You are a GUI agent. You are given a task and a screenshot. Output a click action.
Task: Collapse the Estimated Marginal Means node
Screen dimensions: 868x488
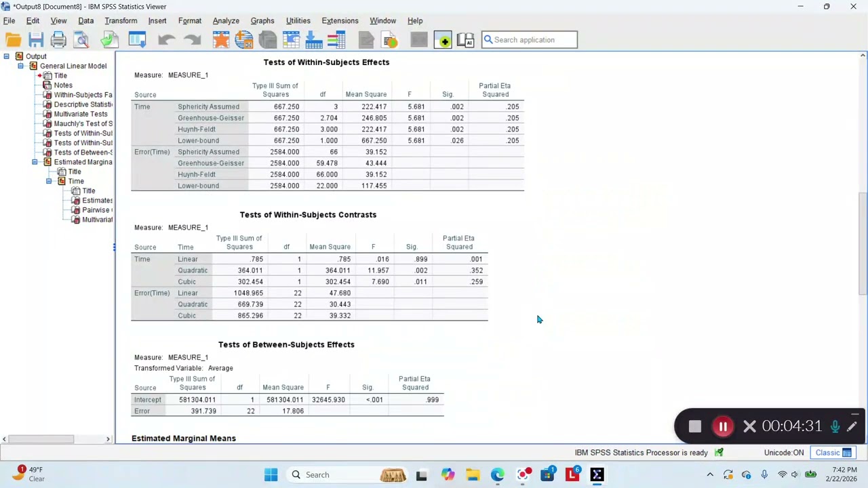point(35,162)
